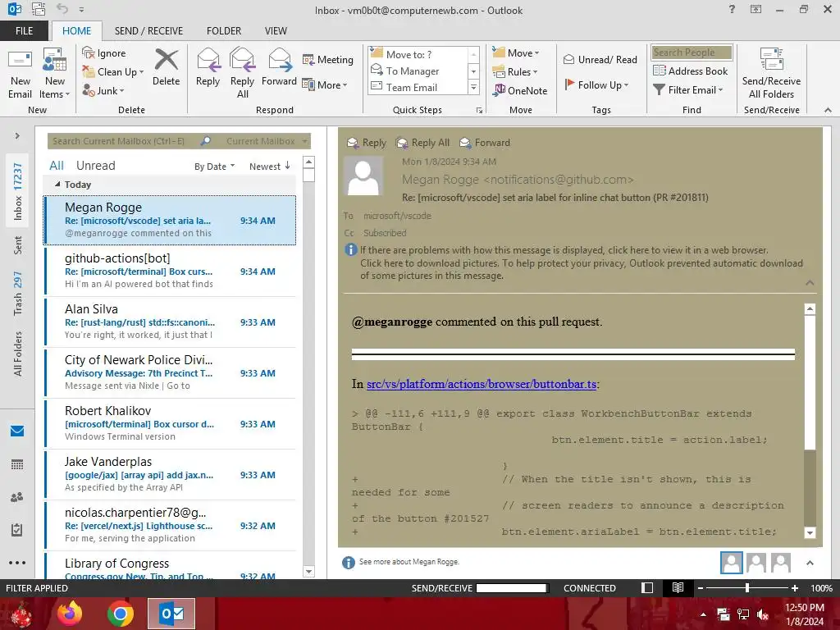Open the Clean Up dropdown
840x630 pixels.
point(113,72)
